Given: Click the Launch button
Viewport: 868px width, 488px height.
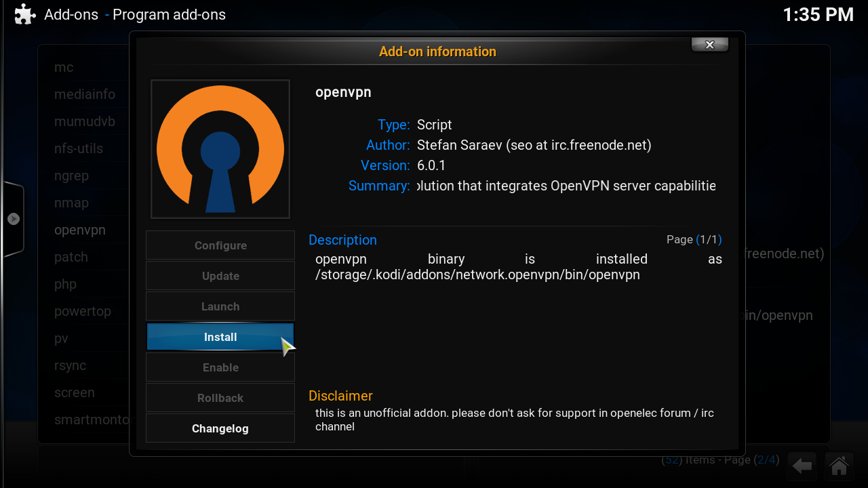Looking at the screenshot, I should click(220, 306).
